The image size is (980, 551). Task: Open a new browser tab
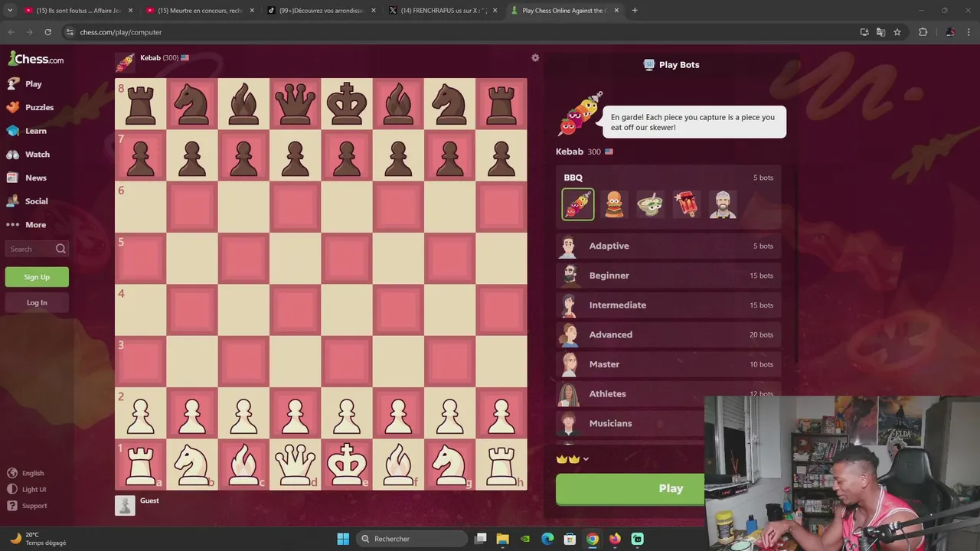click(635, 11)
